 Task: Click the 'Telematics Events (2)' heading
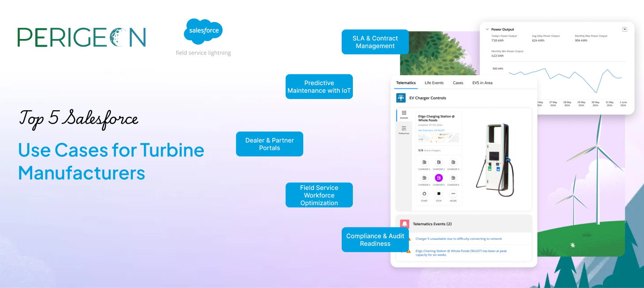coord(432,224)
